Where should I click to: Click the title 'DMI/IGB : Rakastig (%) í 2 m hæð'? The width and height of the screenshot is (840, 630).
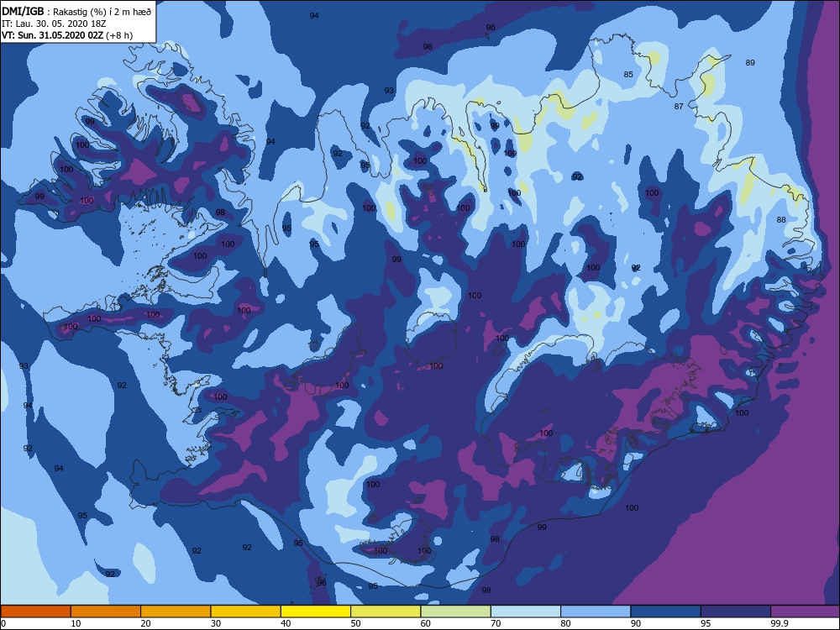click(77, 11)
